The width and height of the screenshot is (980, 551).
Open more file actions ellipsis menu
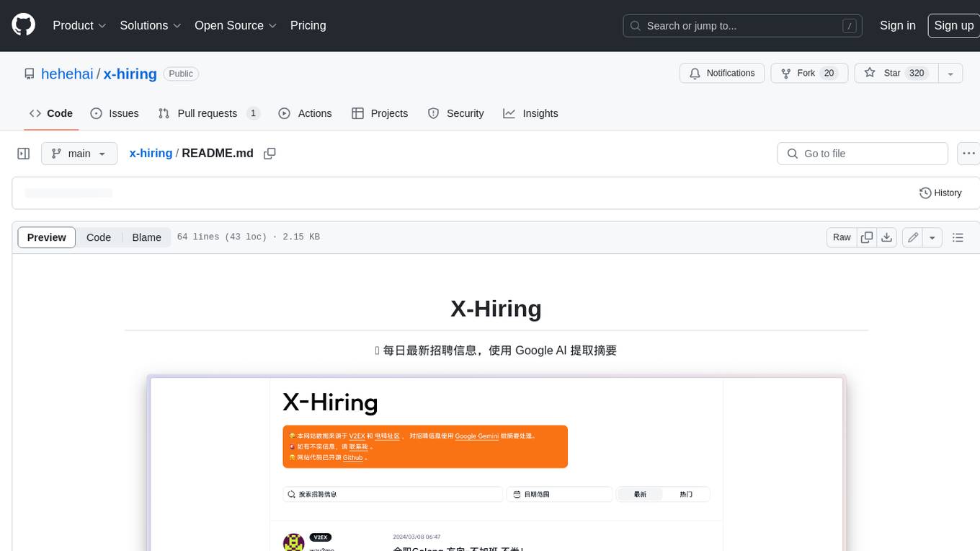point(968,154)
